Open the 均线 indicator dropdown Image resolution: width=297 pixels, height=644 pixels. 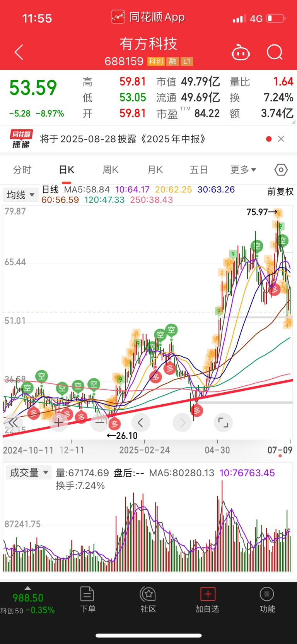[20, 195]
